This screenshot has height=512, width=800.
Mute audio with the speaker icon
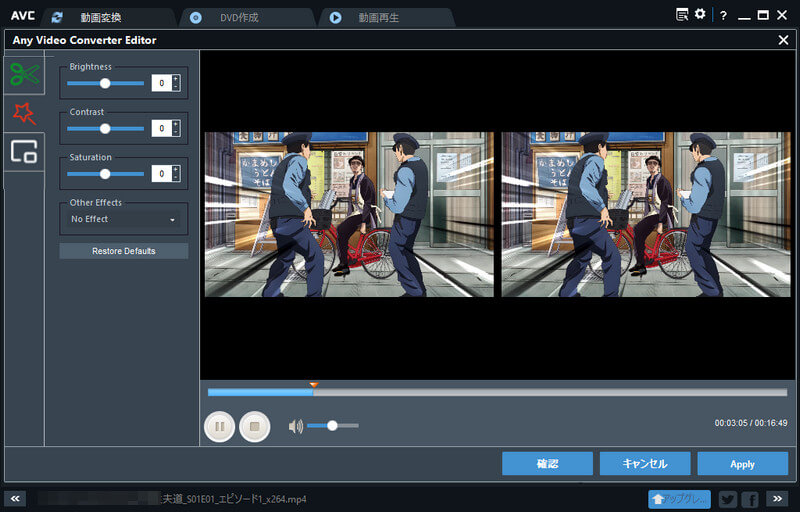point(296,426)
